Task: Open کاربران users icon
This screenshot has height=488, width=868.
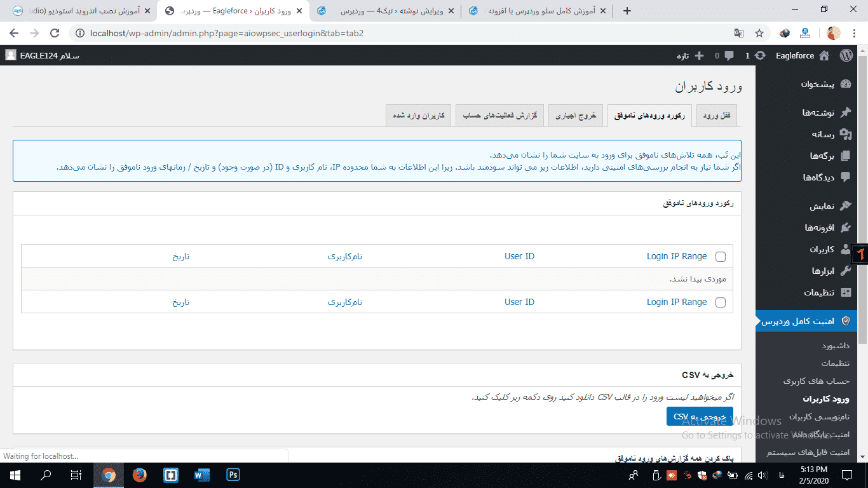Action: 845,249
